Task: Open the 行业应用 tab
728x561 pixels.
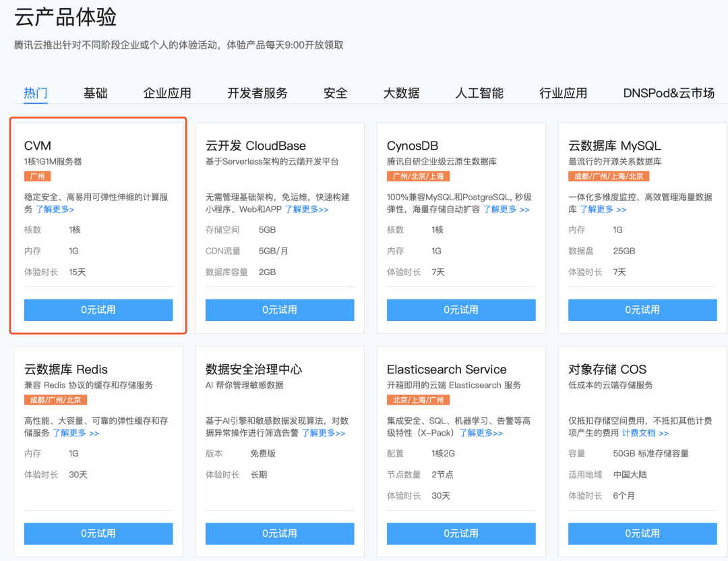Action: pyautogui.click(x=564, y=93)
